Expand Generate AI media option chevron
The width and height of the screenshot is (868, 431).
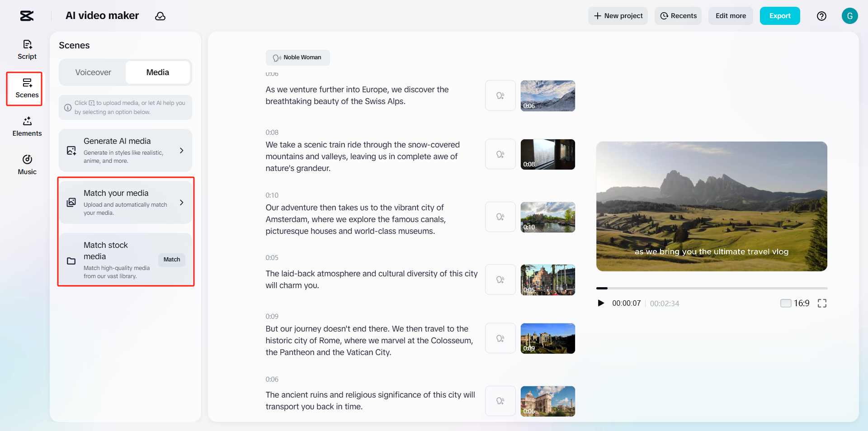182,151
